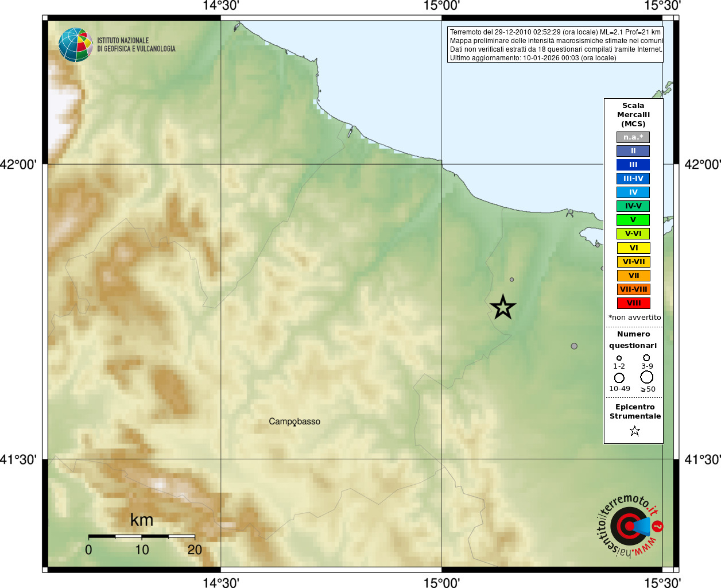Select the small gray questionnaire marker near epicenter

511,280
